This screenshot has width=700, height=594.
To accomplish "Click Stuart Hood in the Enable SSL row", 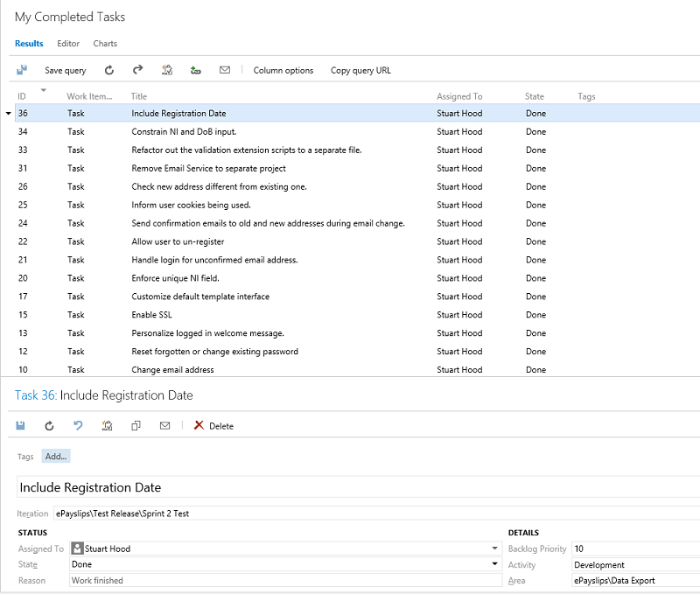I will [459, 315].
